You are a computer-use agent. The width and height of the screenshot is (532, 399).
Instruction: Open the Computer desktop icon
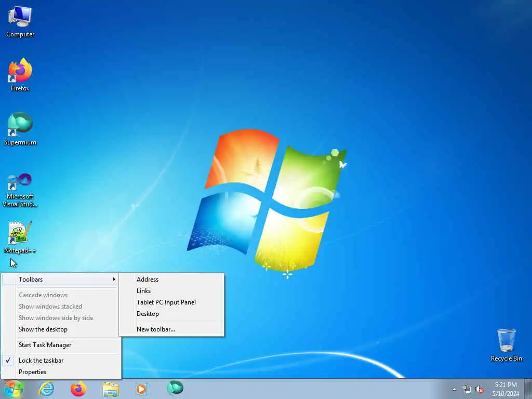tap(20, 22)
